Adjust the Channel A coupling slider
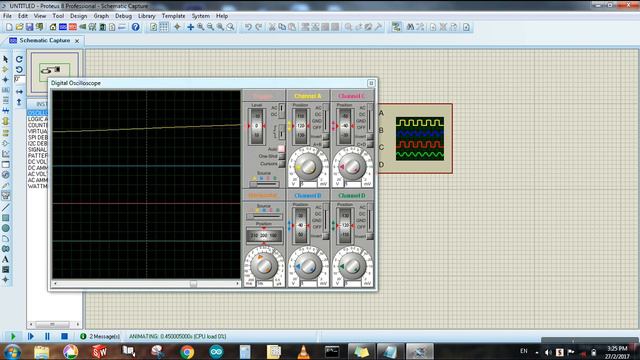The width and height of the screenshot is (640, 360). [x=326, y=118]
